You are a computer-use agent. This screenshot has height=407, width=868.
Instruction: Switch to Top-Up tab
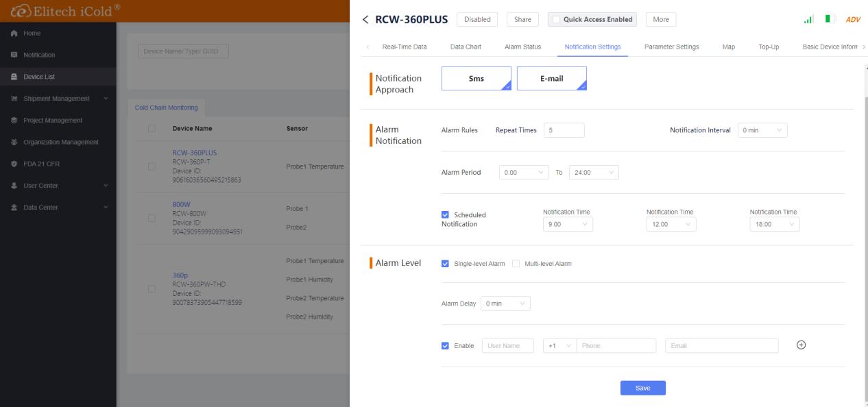[x=769, y=47]
